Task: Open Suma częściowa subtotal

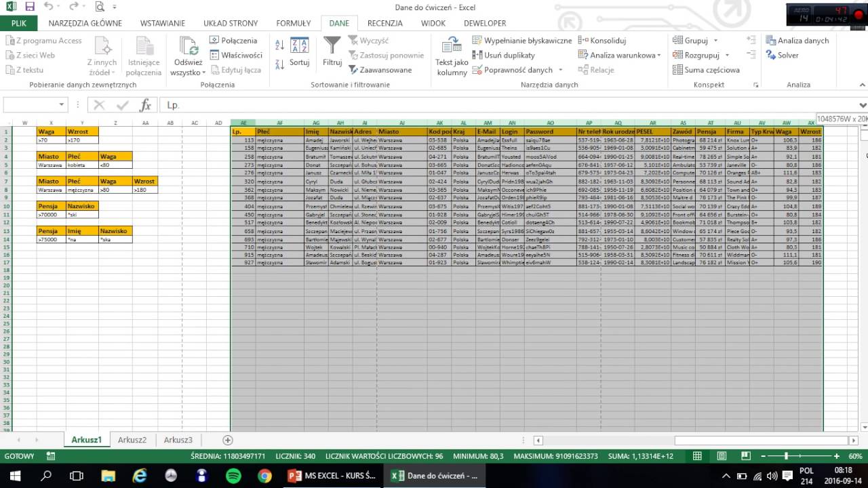Action: [706, 70]
